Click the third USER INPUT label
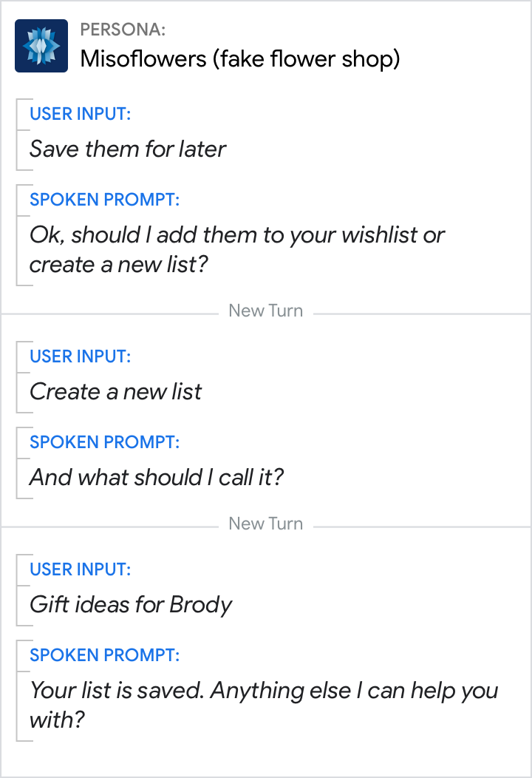Viewport: 532px width, 778px height. click(80, 569)
